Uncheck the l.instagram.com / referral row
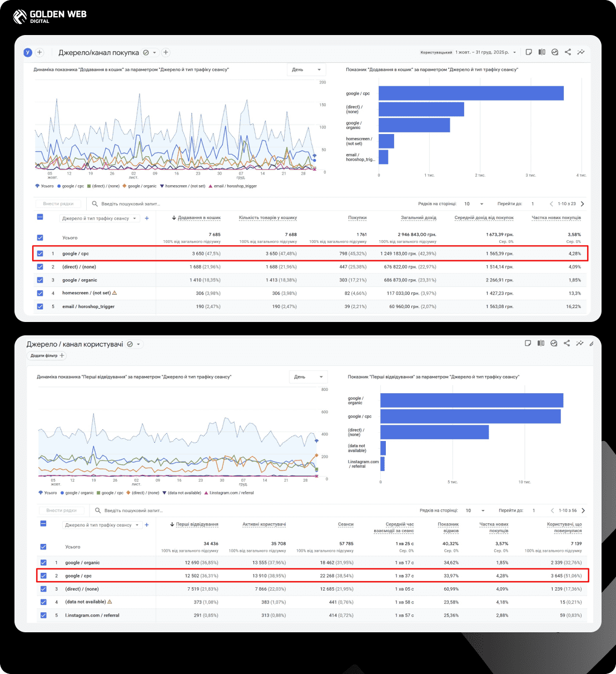 click(x=43, y=615)
